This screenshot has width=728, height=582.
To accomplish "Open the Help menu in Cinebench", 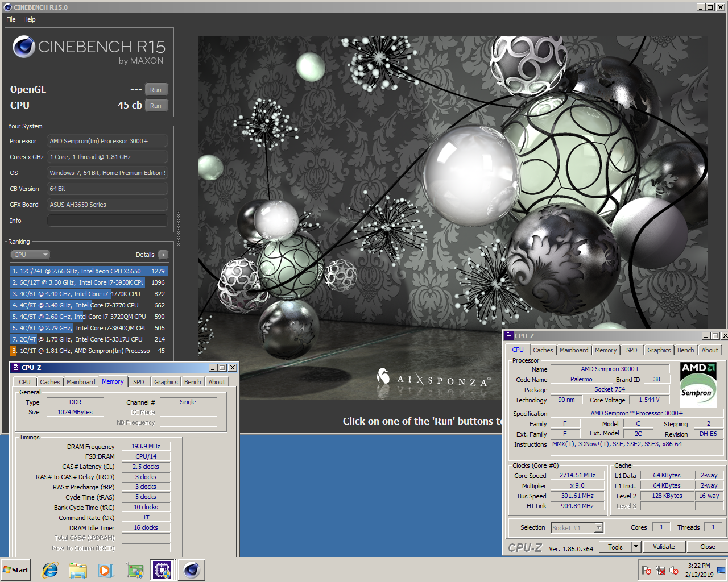I will point(30,19).
